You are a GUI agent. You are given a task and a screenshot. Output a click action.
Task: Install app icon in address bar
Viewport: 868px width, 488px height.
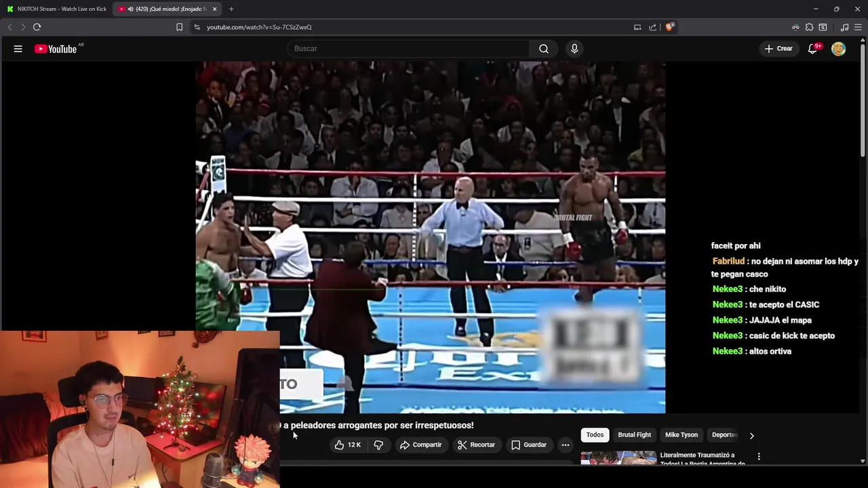pos(637,27)
